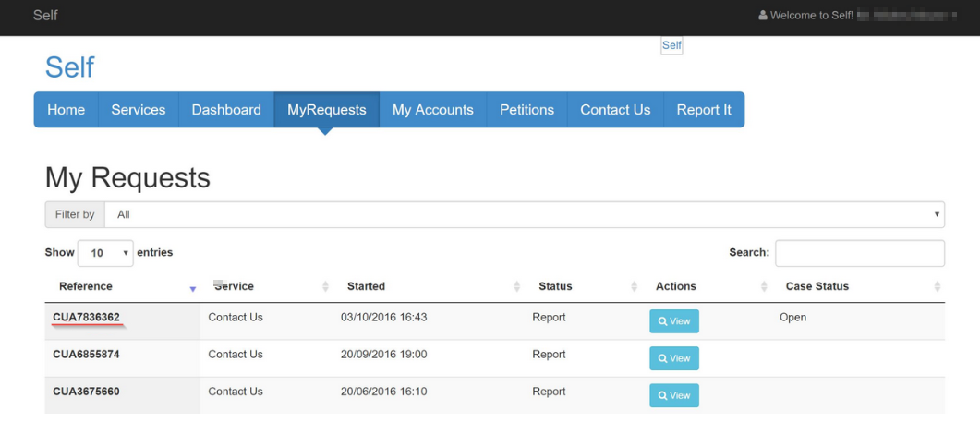This screenshot has width=980, height=422.
Task: Click the Case Status column header
Action: [x=817, y=286]
